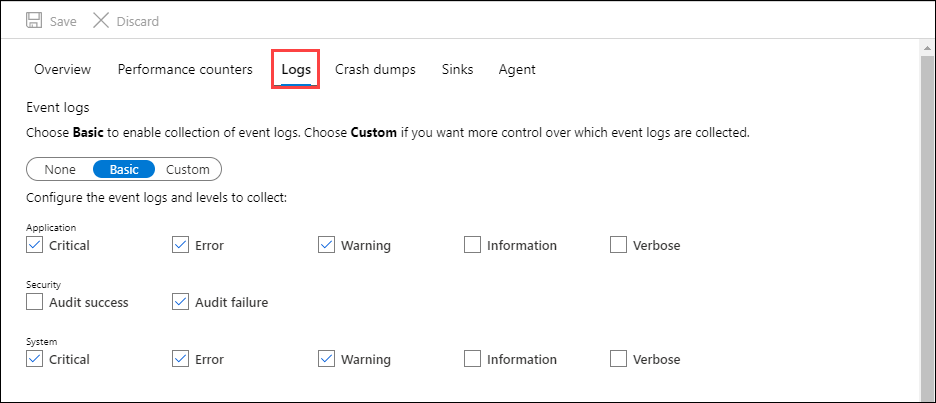
Task: Check the Application Verbose checkbox
Action: [618, 245]
